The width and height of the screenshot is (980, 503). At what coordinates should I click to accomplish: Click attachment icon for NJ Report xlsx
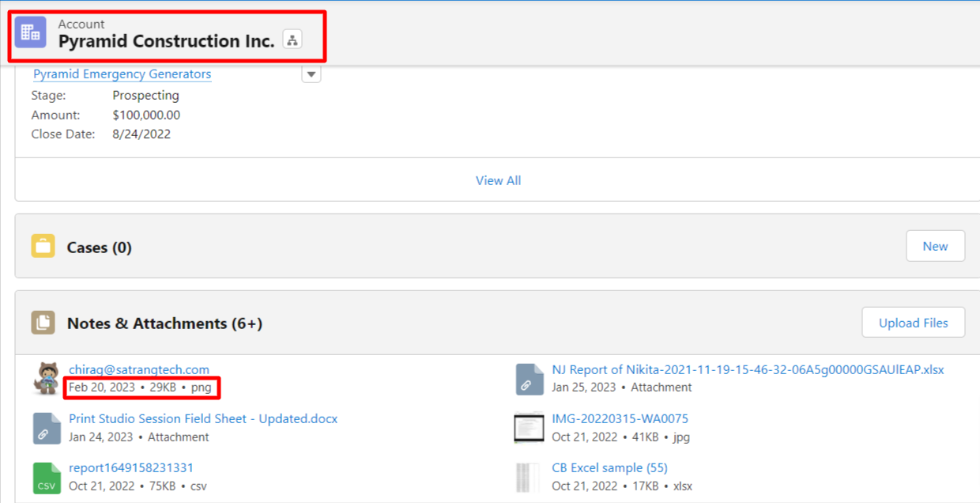[530, 379]
